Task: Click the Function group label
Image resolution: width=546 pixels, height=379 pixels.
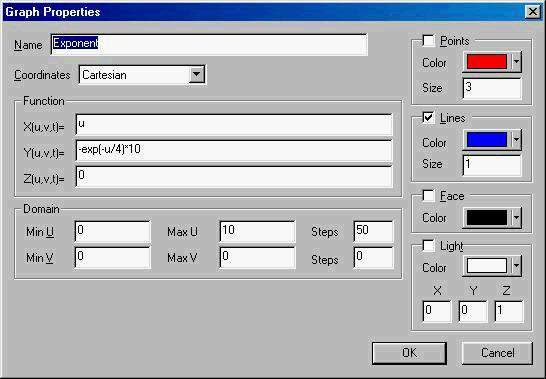Action: 44,101
